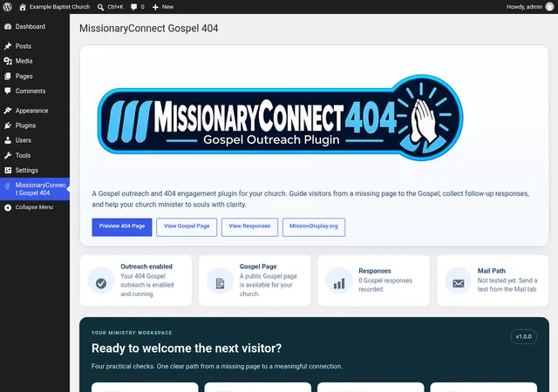Open the Tools menu

click(35, 155)
